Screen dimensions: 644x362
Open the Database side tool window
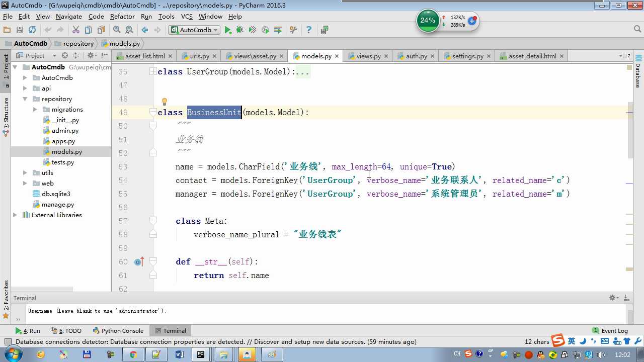(638, 72)
